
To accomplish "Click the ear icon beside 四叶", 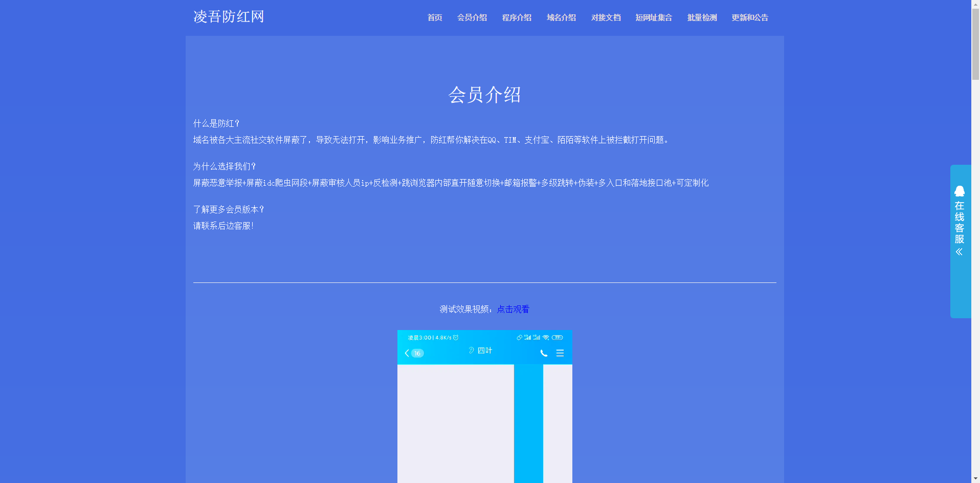I will 471,350.
